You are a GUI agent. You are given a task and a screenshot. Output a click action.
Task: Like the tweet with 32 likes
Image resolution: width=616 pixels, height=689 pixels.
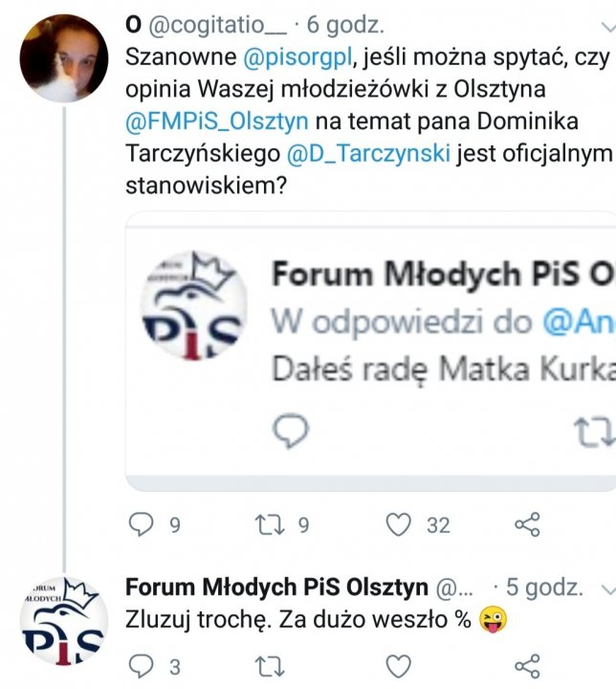click(x=399, y=524)
